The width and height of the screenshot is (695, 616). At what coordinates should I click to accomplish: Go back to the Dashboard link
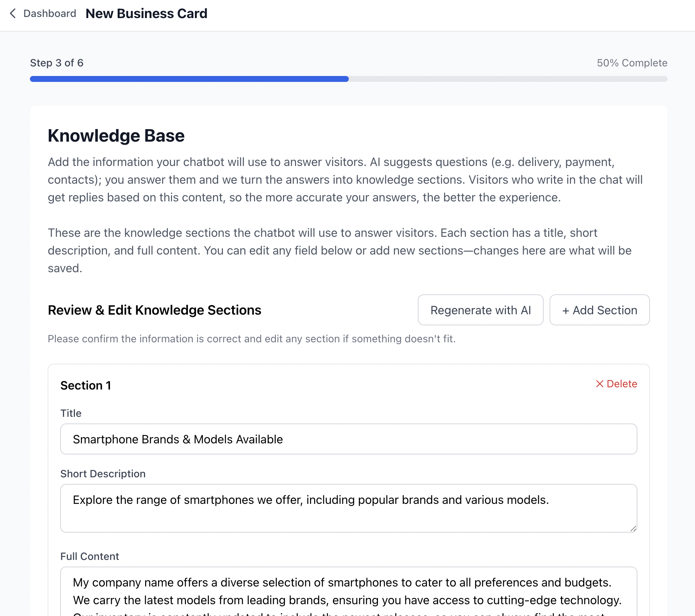pos(49,14)
